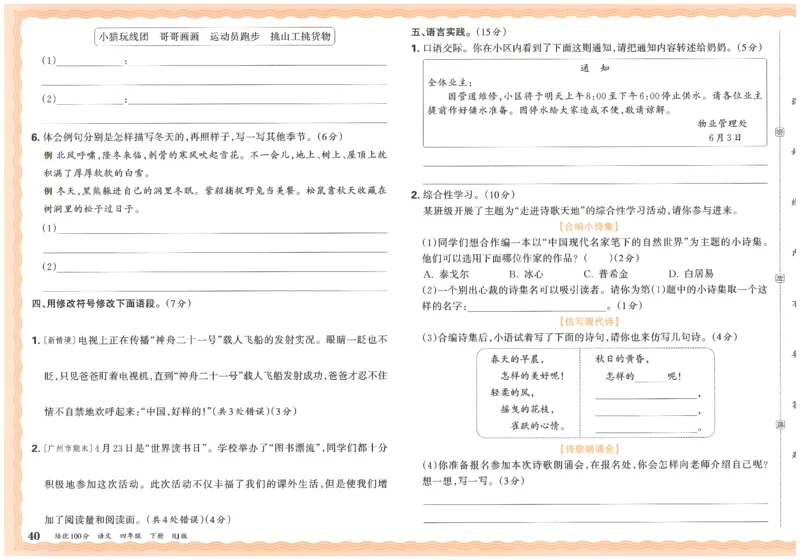The width and height of the screenshot is (800, 560).
Task: Click the signature "物业管理处"
Action: coord(722,123)
